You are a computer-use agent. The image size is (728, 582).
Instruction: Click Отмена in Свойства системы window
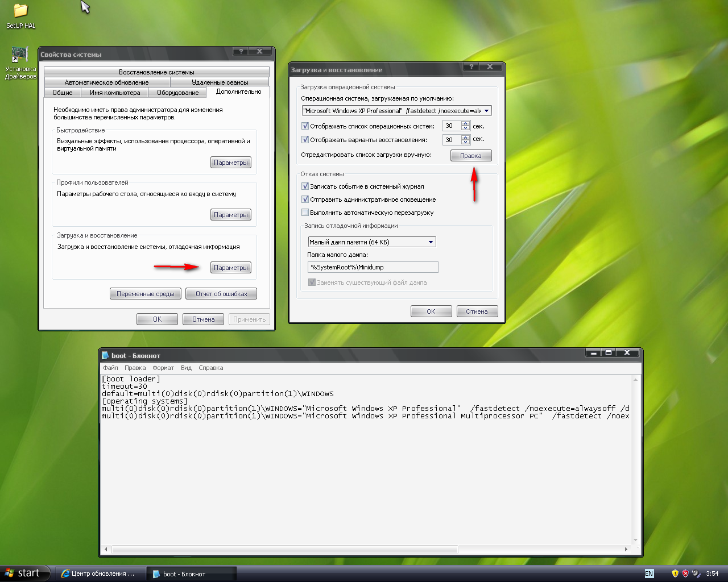(203, 319)
